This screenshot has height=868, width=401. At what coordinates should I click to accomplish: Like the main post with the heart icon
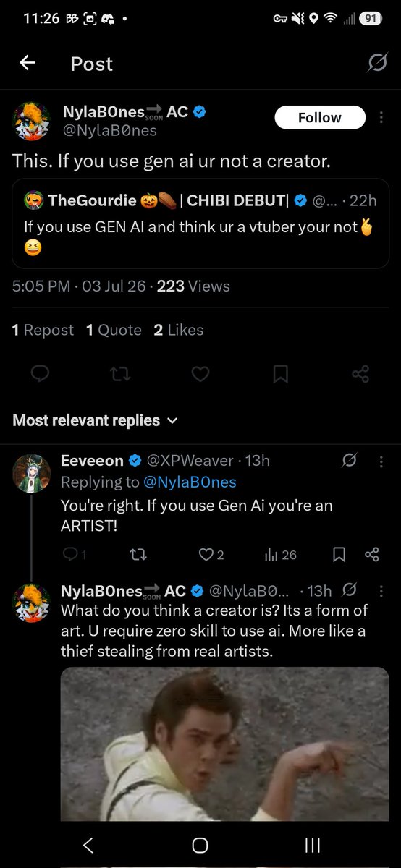point(200,374)
